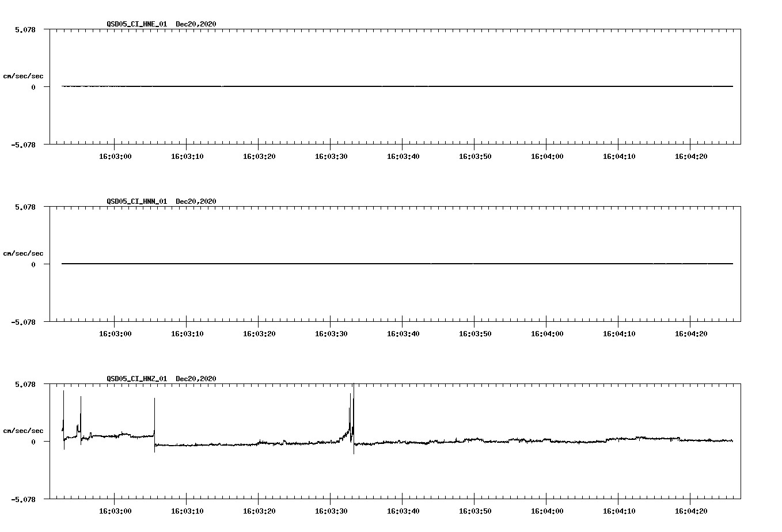
Task: Click the flat HNN waveform trace
Action: 392,264
